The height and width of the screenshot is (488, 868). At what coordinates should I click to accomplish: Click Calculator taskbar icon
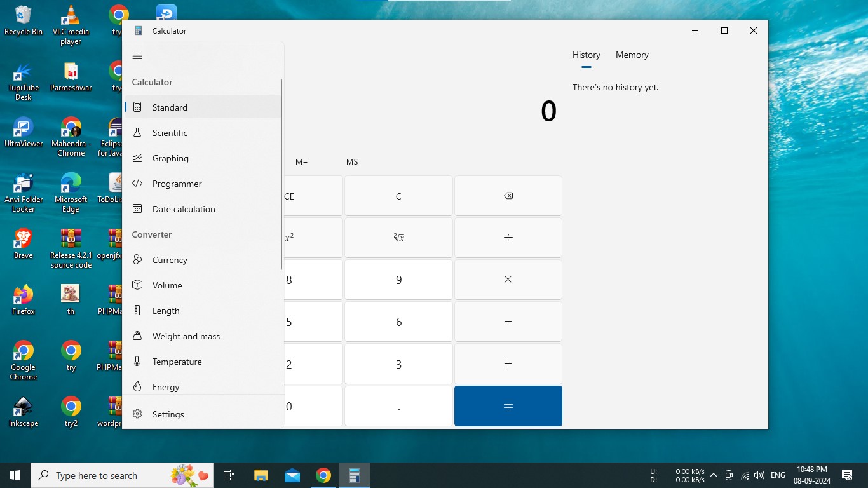(355, 475)
